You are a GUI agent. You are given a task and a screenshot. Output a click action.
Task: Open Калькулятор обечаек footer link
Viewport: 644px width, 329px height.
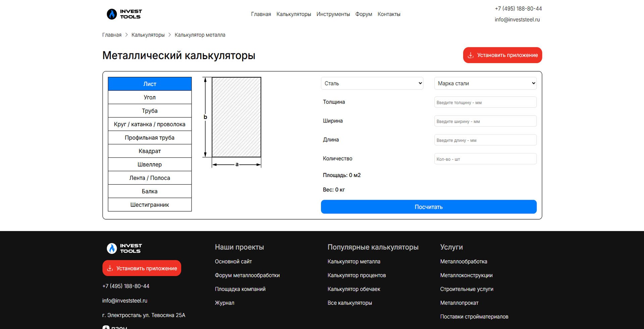click(354, 289)
